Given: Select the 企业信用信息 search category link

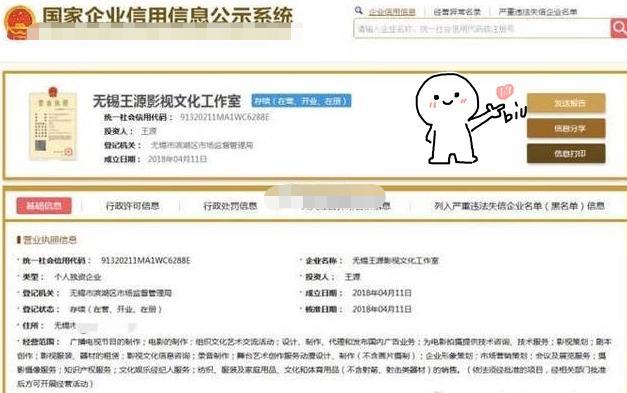Looking at the screenshot, I should 392,12.
